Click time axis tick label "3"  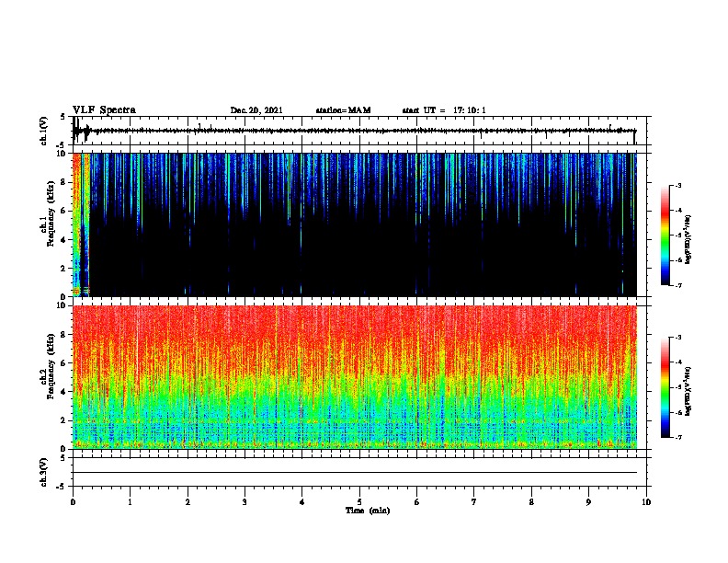tap(245, 502)
